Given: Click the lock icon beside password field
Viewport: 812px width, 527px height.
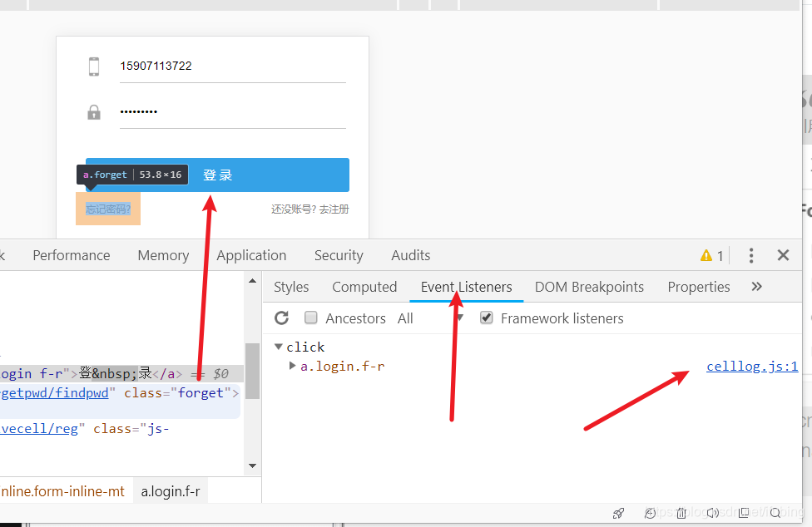Looking at the screenshot, I should (94, 112).
